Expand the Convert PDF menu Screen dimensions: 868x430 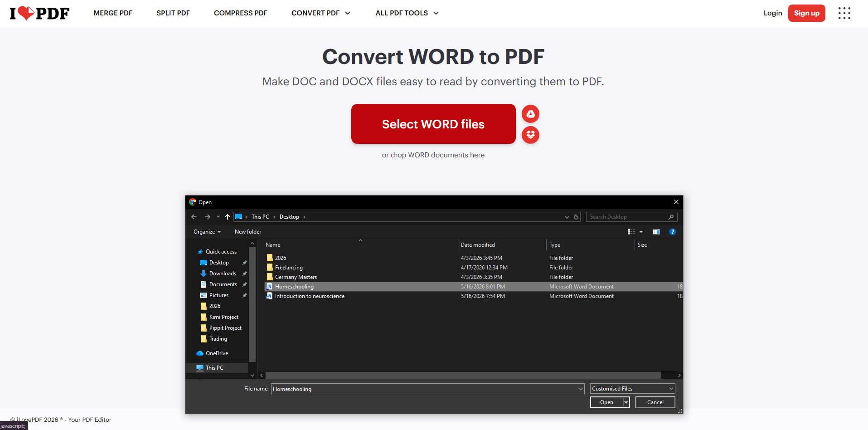[321, 13]
